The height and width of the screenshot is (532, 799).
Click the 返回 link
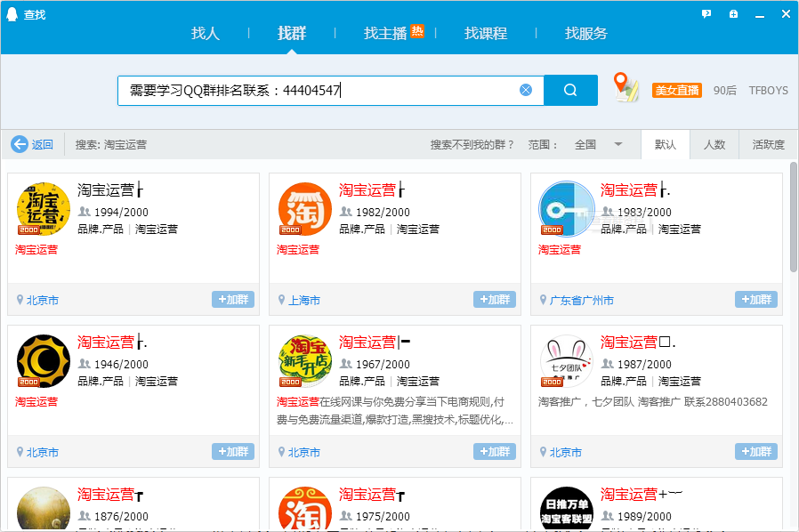pos(43,145)
